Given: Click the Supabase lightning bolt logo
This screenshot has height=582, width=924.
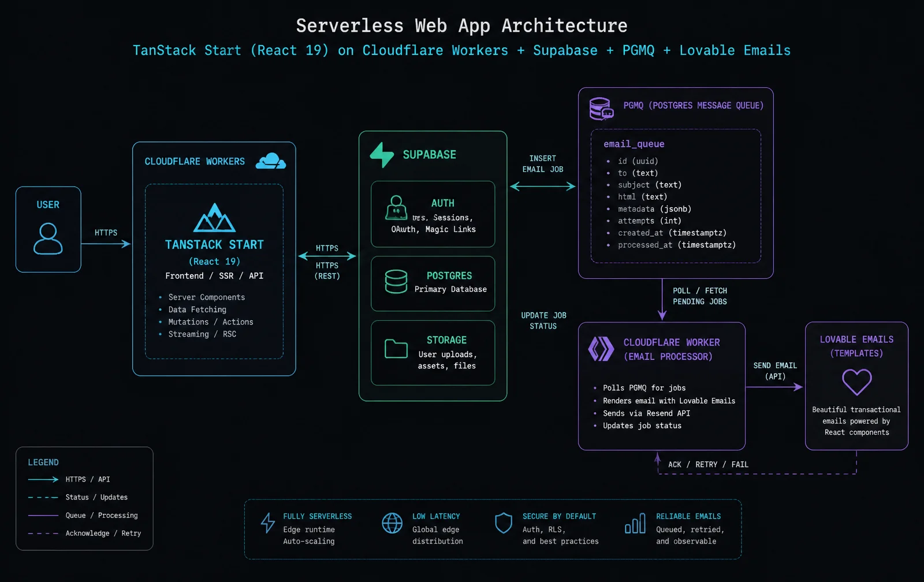Looking at the screenshot, I should point(382,155).
